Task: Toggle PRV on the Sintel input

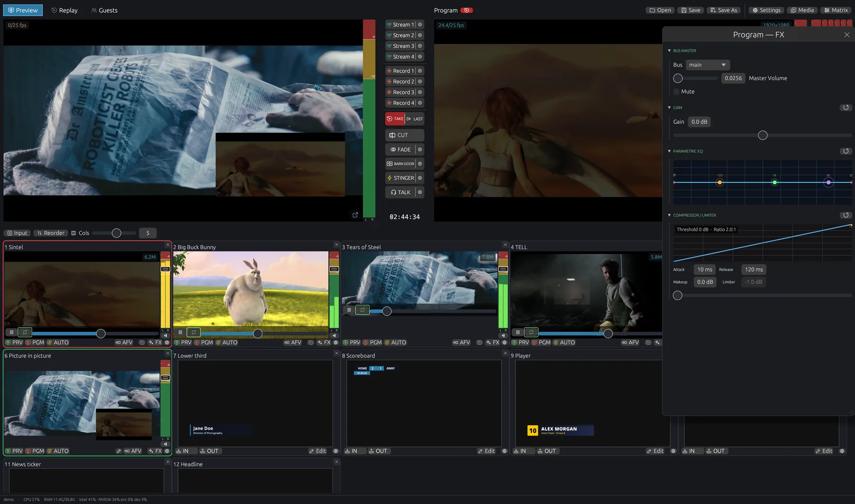Action: (14, 343)
